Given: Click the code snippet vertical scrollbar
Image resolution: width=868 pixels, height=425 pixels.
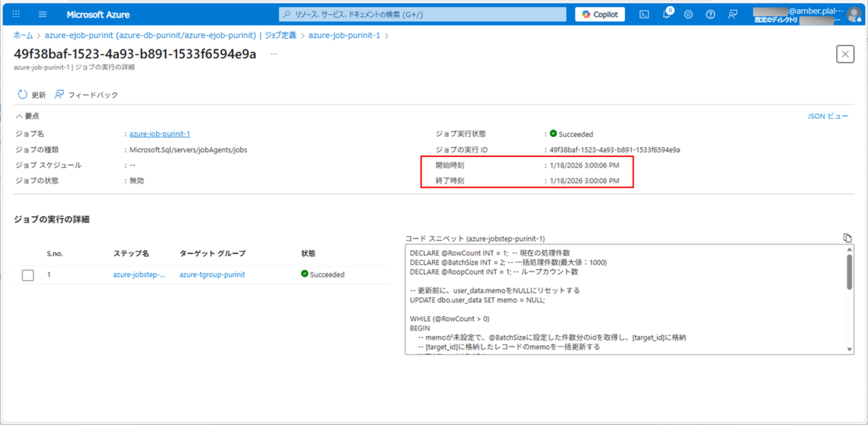Looking at the screenshot, I should click(849, 273).
